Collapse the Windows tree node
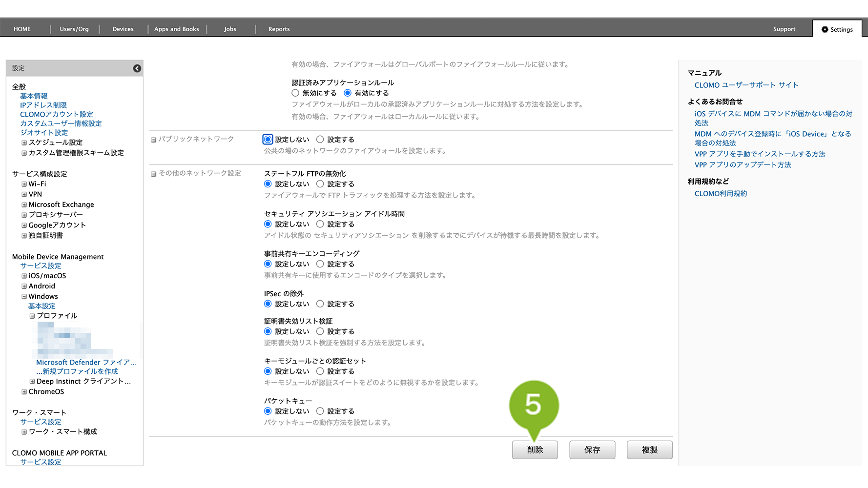The height and width of the screenshot is (488, 868). pos(24,297)
